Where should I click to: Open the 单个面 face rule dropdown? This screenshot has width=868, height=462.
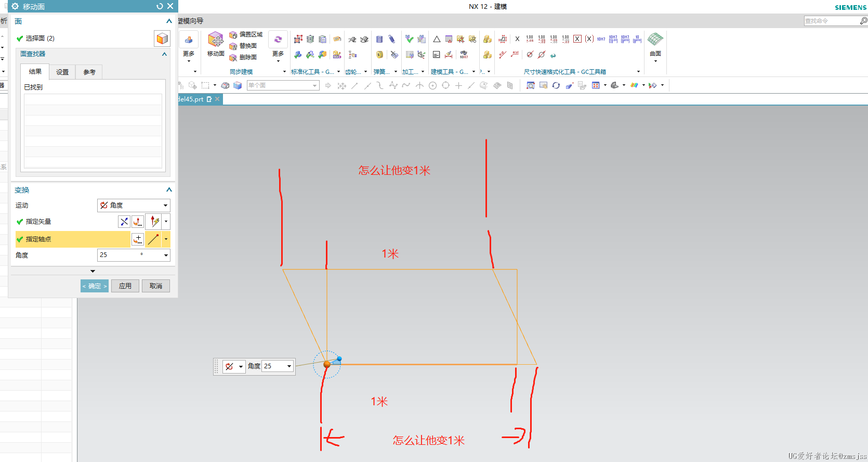pyautogui.click(x=283, y=85)
